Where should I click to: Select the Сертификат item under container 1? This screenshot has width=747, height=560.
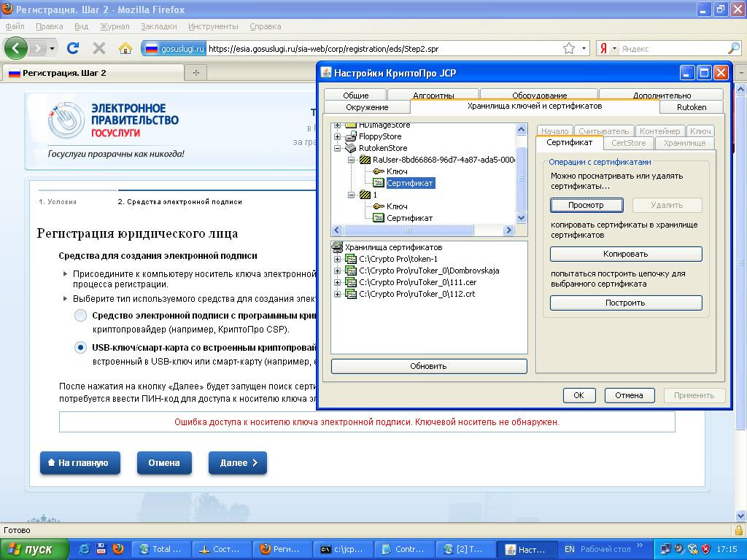[409, 218]
